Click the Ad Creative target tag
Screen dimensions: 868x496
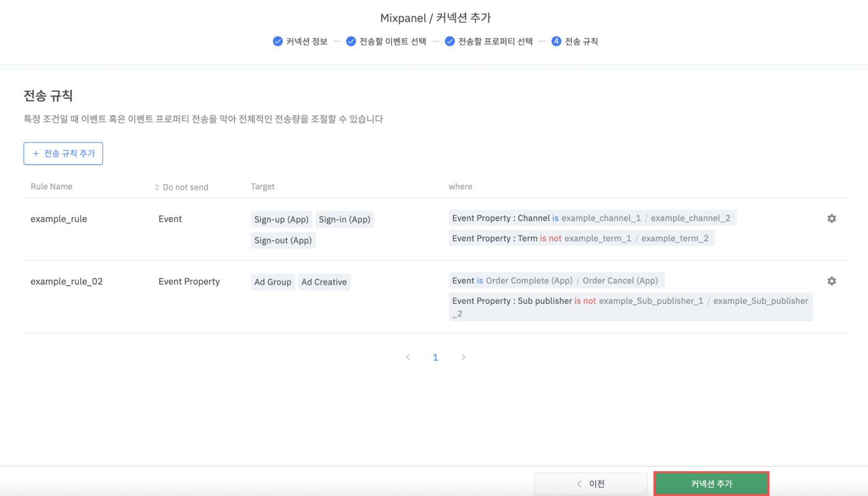324,282
